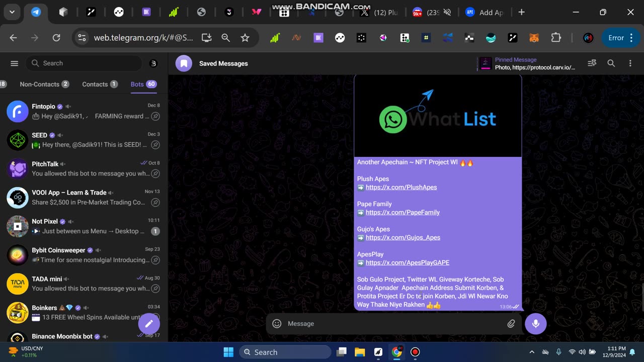Follow the x.com/Gujos_Apes link
644x362 pixels.
(403, 237)
